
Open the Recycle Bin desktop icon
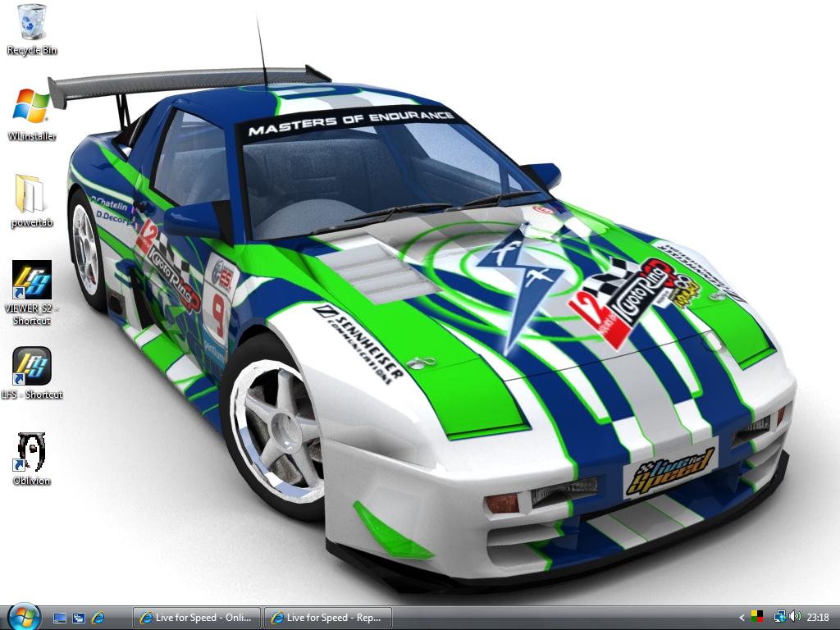tap(32, 30)
